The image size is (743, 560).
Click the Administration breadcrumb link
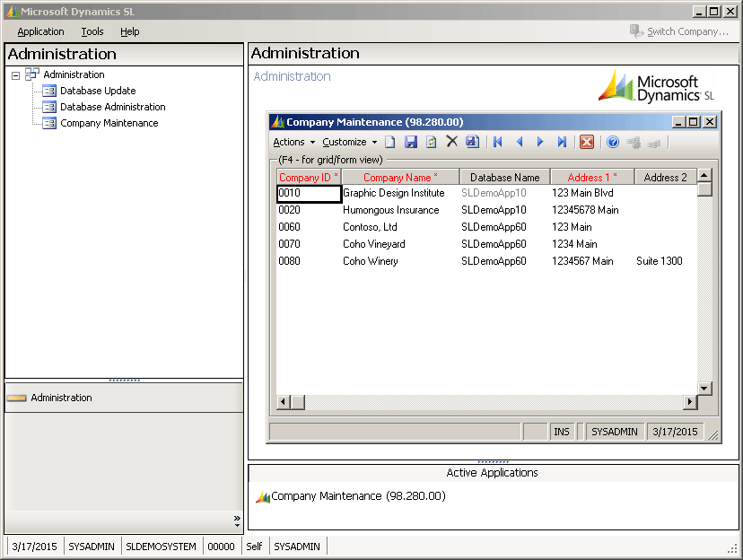click(292, 76)
